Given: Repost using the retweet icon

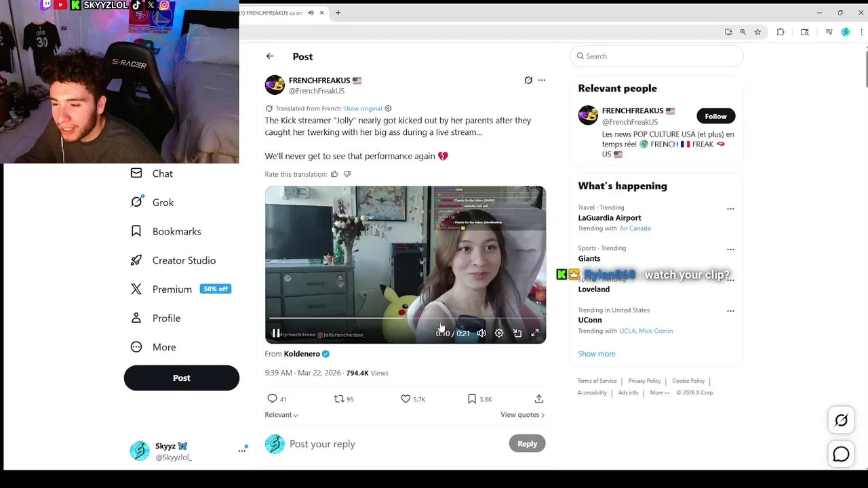Looking at the screenshot, I should (x=339, y=399).
